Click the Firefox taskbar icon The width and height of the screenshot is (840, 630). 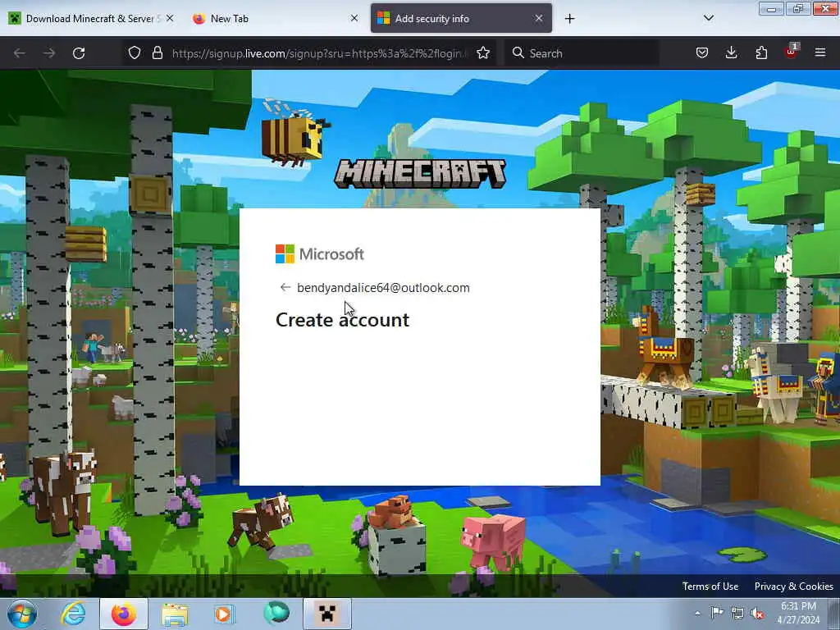[124, 614]
